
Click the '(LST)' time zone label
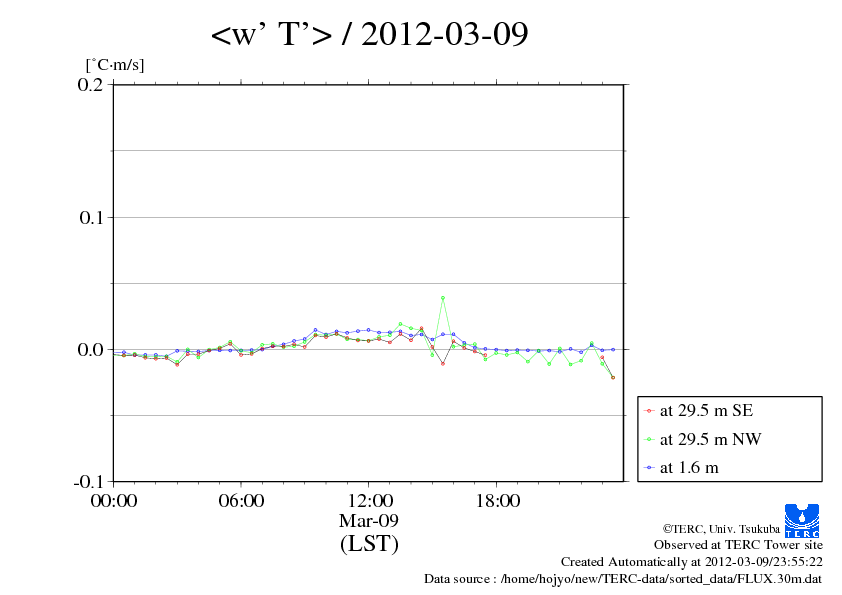click(x=369, y=543)
